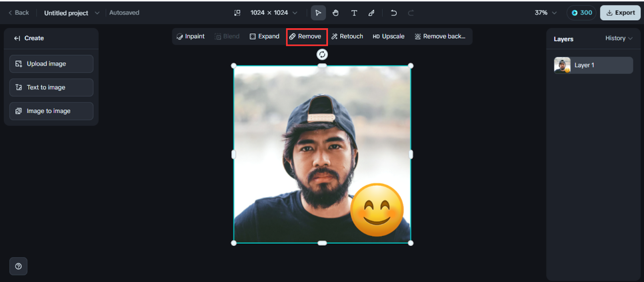The height and width of the screenshot is (282, 644).
Task: Redo the last action
Action: tap(411, 13)
